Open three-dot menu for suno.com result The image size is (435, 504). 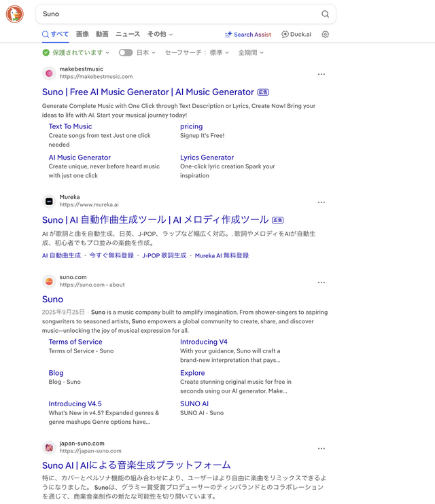(x=321, y=282)
